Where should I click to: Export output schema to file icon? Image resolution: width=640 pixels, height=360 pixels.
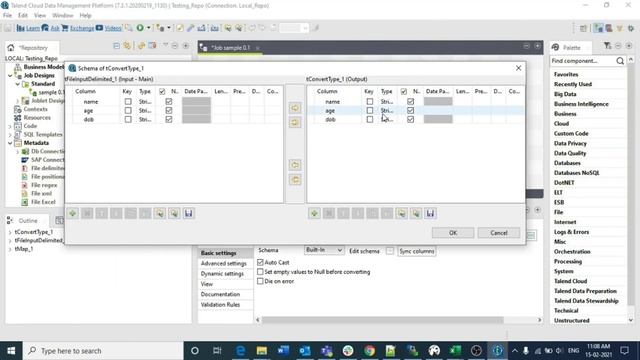(x=416, y=213)
